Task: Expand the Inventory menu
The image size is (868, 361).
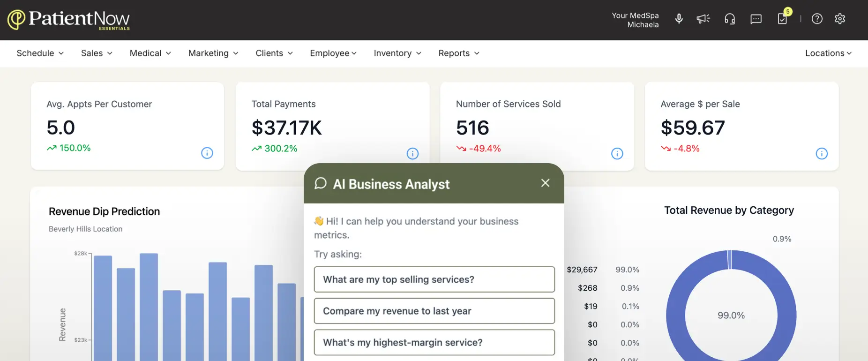Action: click(x=397, y=53)
